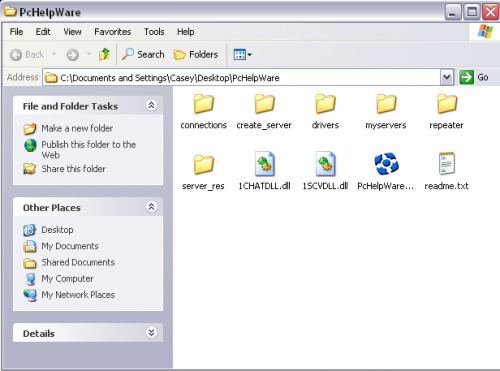500x371 pixels.
Task: Go up one folder level
Action: coord(104,54)
